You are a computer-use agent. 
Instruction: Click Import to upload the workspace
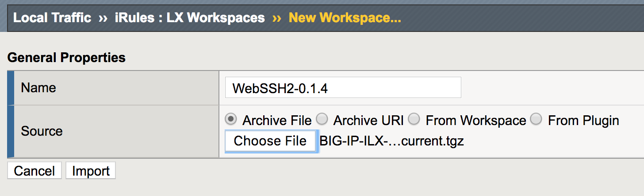(x=91, y=171)
